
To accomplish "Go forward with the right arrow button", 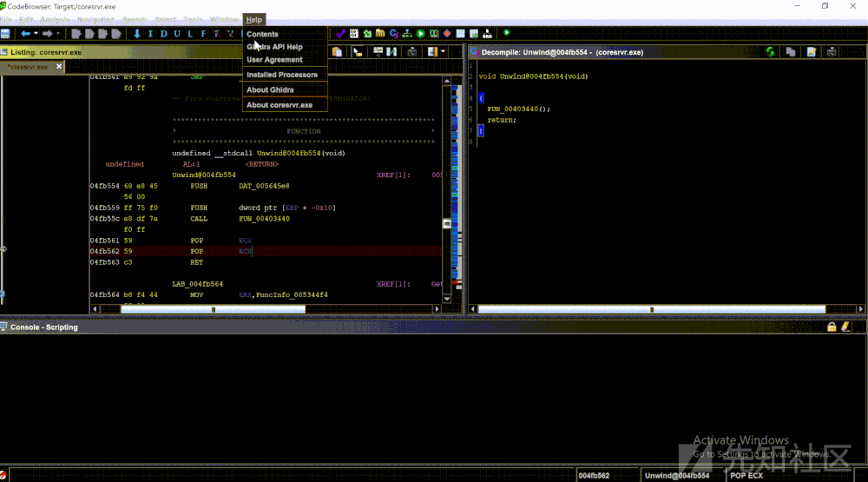I will [x=47, y=34].
